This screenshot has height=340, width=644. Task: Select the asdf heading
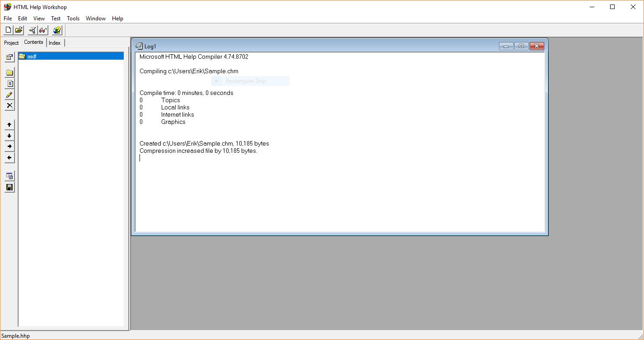[x=33, y=56]
